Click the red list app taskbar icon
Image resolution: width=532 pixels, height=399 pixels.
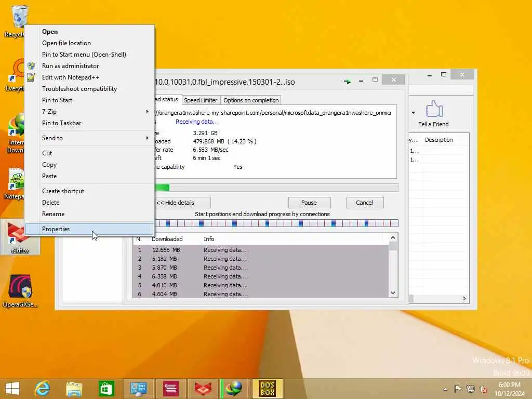point(170,388)
